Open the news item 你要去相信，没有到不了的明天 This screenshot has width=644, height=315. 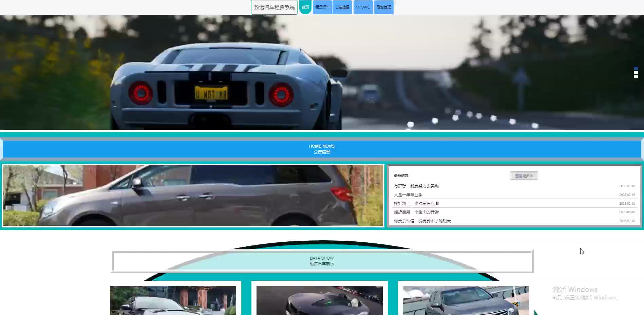tap(422, 221)
